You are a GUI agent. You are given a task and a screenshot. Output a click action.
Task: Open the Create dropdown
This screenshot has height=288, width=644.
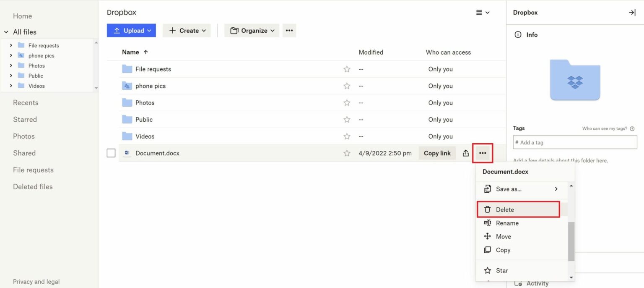[187, 30]
